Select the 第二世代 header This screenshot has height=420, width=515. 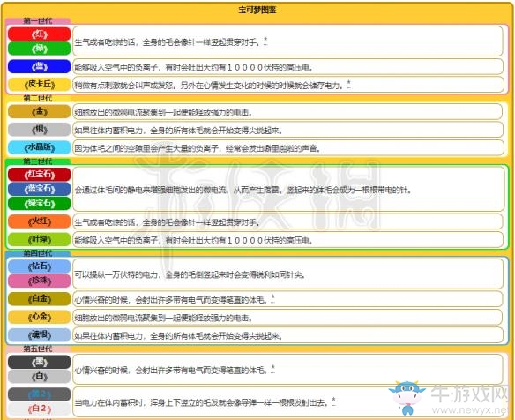[37, 98]
